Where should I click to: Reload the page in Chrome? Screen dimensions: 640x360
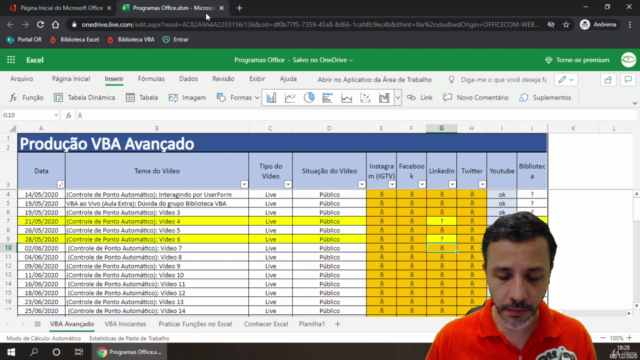(x=40, y=24)
